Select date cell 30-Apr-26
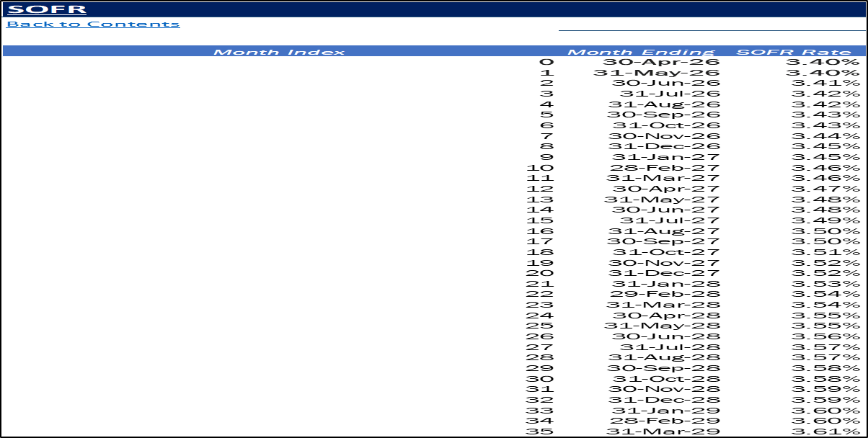Image resolution: width=868 pixels, height=438 pixels. (x=661, y=62)
